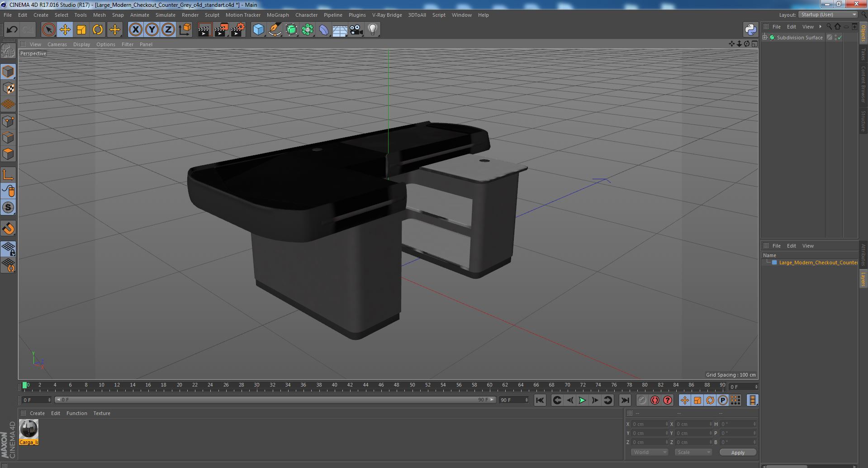This screenshot has height=468, width=868.
Task: Open Edit Render Settings gear clapperboard
Action: (238, 30)
